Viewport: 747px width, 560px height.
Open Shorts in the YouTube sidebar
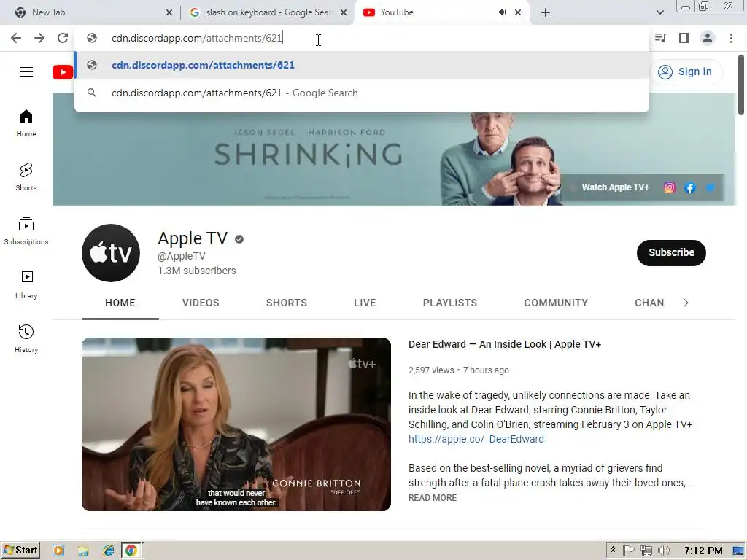coord(26,177)
